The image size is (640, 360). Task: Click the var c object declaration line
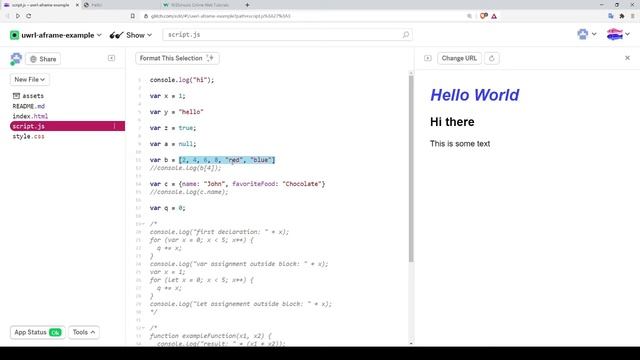tap(237, 184)
